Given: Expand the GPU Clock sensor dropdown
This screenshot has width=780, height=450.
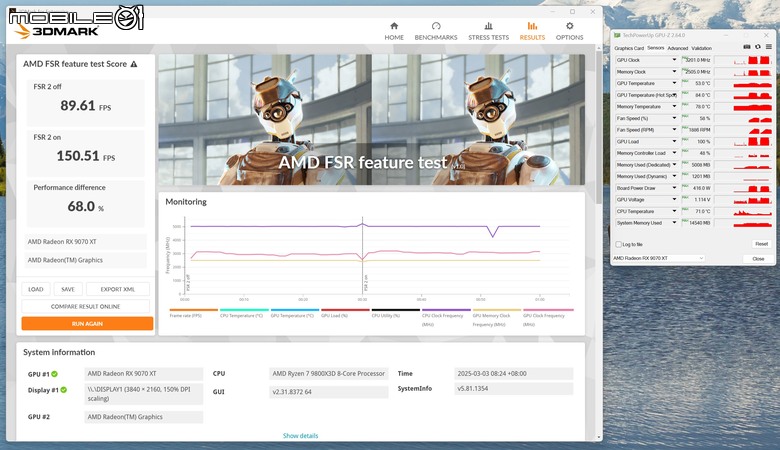Looking at the screenshot, I should pyautogui.click(x=675, y=60).
